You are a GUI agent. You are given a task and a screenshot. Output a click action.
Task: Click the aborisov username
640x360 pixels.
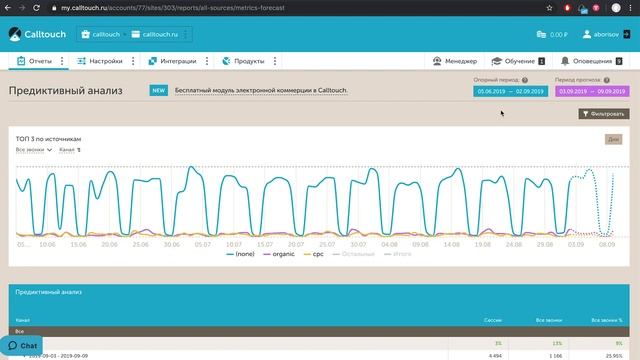(x=606, y=34)
